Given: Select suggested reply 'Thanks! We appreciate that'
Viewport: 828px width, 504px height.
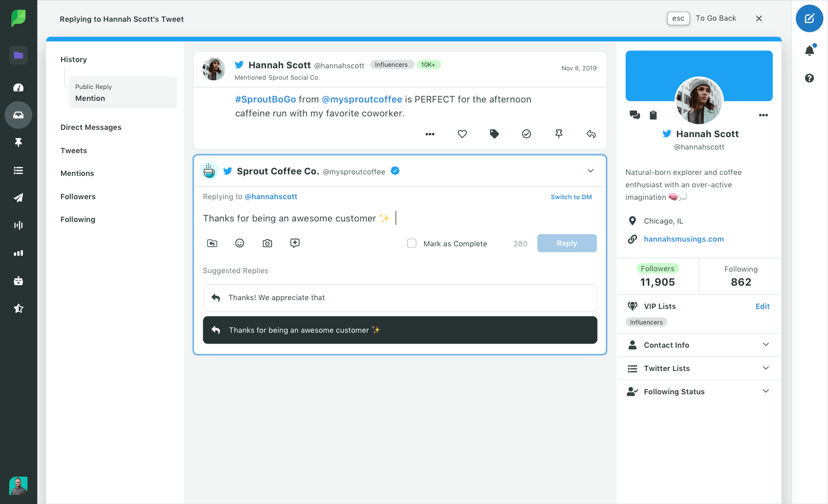Looking at the screenshot, I should 400,298.
